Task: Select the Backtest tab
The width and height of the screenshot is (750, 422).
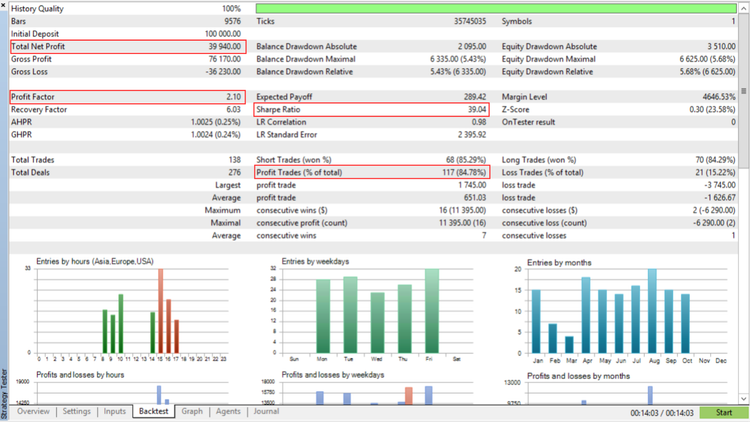Action: click(x=154, y=411)
